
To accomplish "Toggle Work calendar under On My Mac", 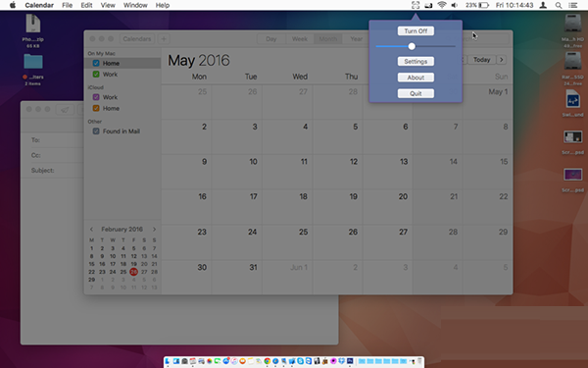I will coord(96,75).
